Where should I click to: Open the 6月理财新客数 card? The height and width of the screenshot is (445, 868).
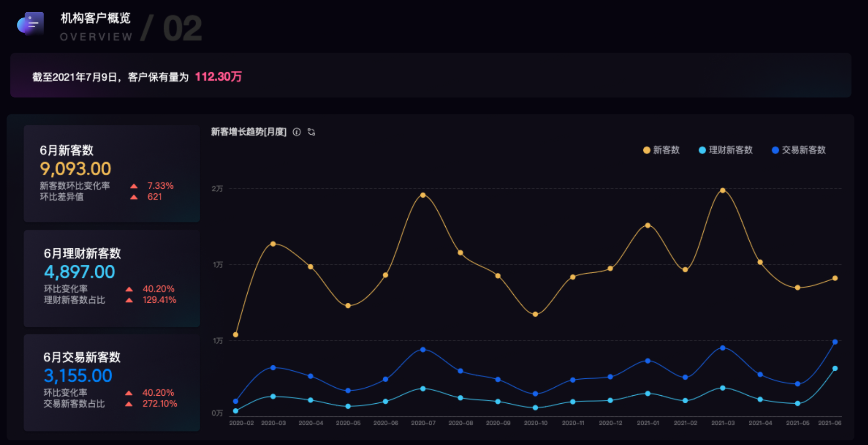[112, 278]
